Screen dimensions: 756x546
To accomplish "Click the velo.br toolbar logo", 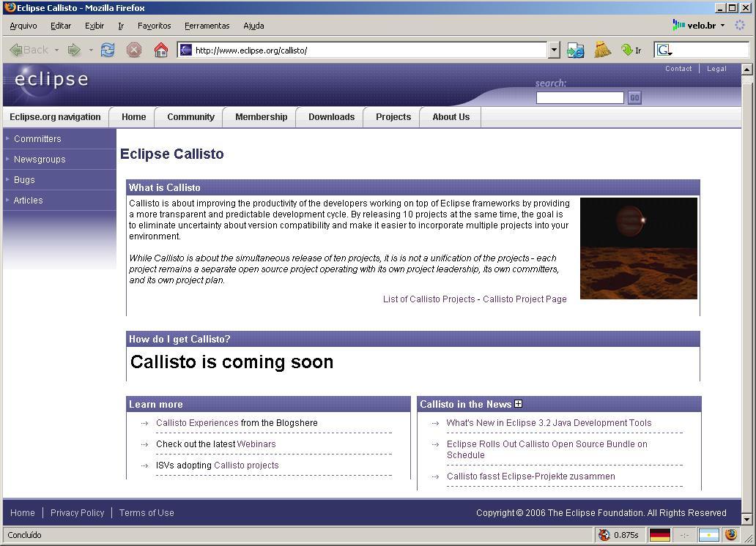I will [694, 26].
